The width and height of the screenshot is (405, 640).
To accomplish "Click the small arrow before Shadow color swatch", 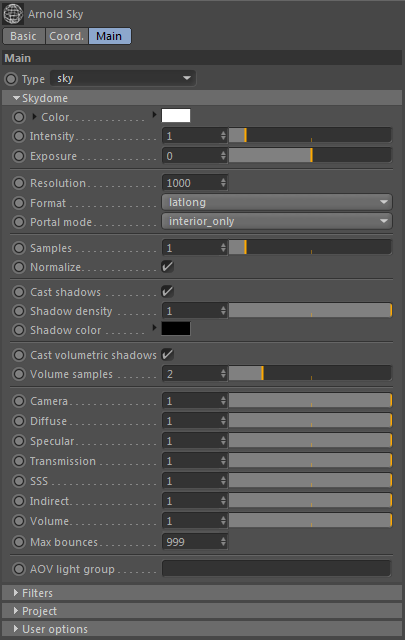I will (x=154, y=327).
